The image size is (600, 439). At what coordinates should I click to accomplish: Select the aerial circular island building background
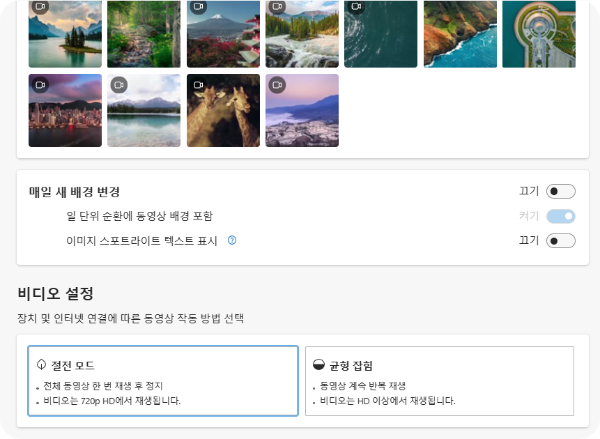(539, 34)
